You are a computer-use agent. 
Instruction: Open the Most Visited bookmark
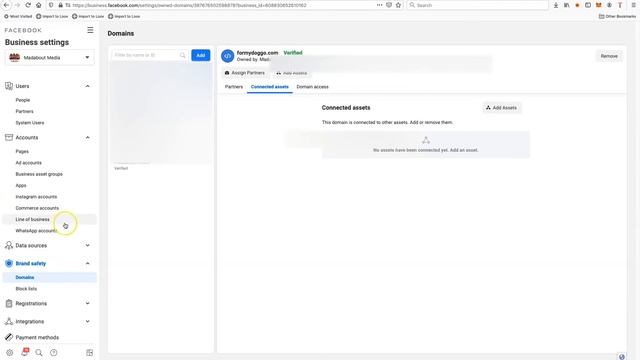18,16
